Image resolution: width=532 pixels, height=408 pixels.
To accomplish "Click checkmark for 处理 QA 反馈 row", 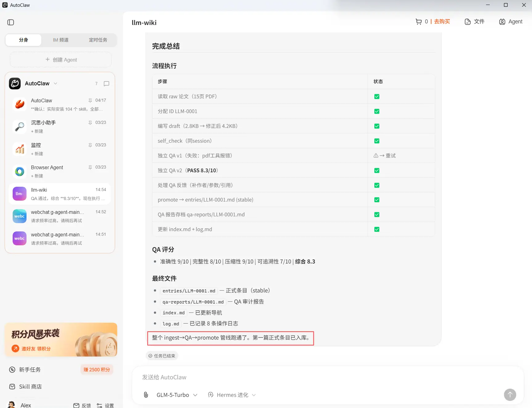I will (x=377, y=185).
